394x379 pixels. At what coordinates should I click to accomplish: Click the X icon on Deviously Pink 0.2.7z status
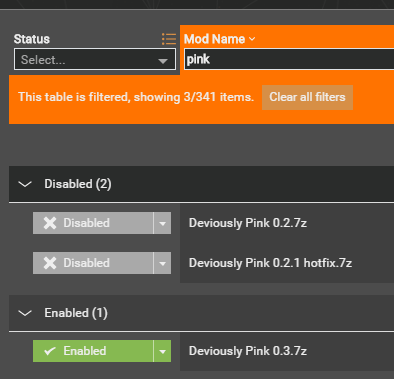pyautogui.click(x=50, y=223)
